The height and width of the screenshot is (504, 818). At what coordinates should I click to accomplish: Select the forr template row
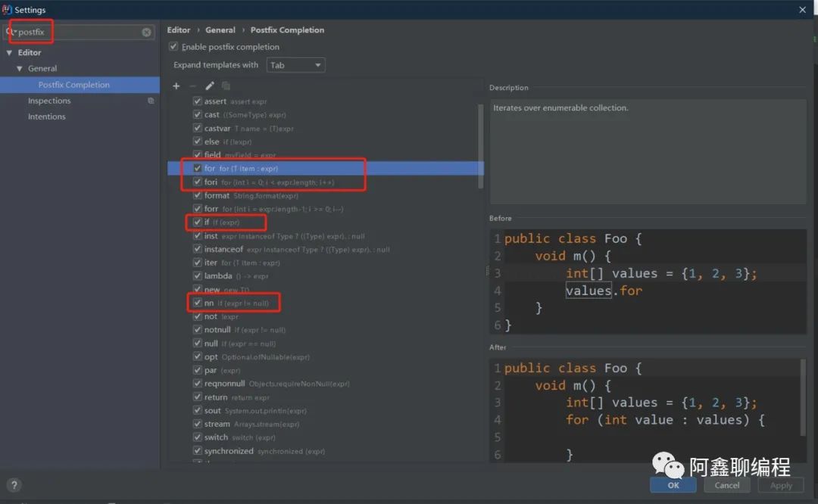[326, 208]
